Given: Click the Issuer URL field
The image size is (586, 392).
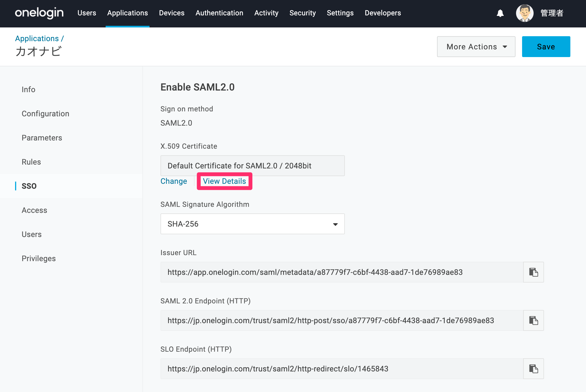Looking at the screenshot, I should point(342,272).
